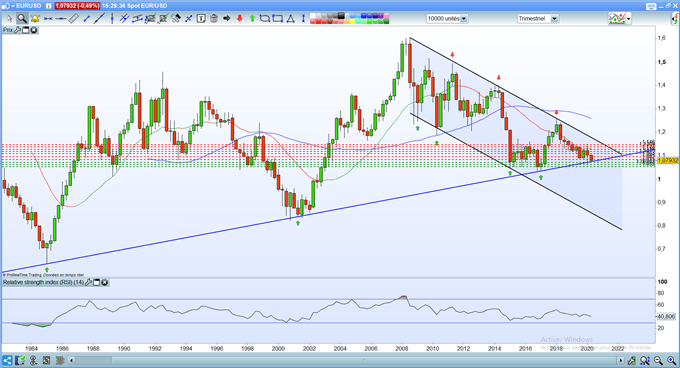Viewport: 680px width, 368px height.
Task: Click the Relative strength index label
Action: (x=43, y=282)
